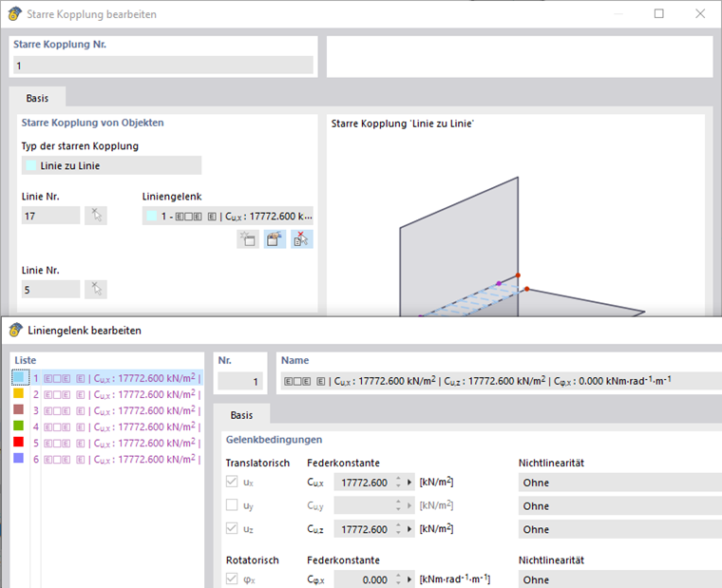Screen dimensions: 722x588
Task: Click the purple swatch of hinge 6
Action: [x=19, y=458]
